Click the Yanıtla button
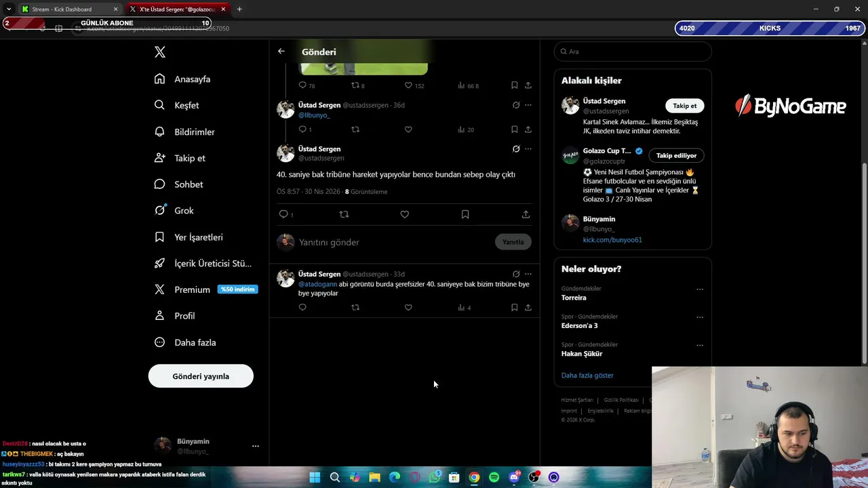Viewport: 868px width, 488px height. (x=513, y=242)
